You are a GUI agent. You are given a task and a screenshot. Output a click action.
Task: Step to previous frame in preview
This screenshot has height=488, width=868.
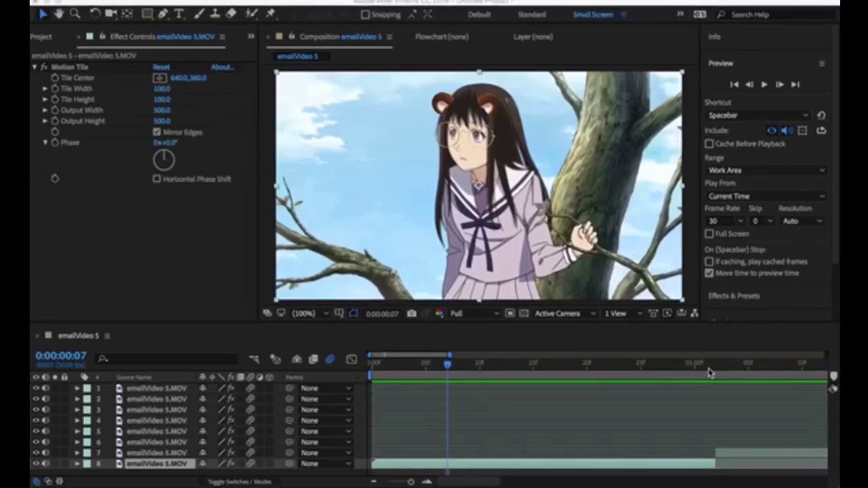[749, 84]
